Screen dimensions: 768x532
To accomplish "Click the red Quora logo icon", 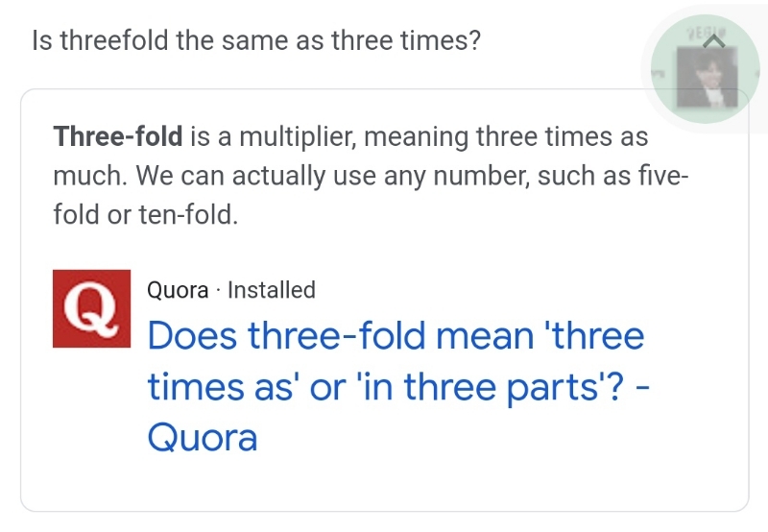I will [x=91, y=307].
